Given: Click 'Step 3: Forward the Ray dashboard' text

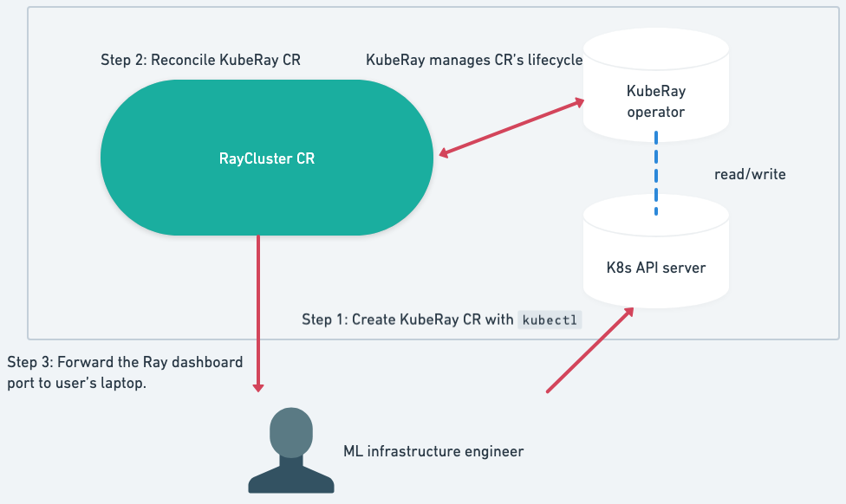Looking at the screenshot, I should click(125, 362).
